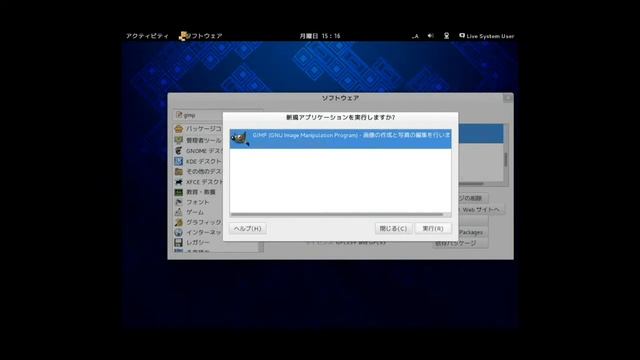
Task: Click the 依存パッケージ button in Software window
Action: pyautogui.click(x=460, y=243)
